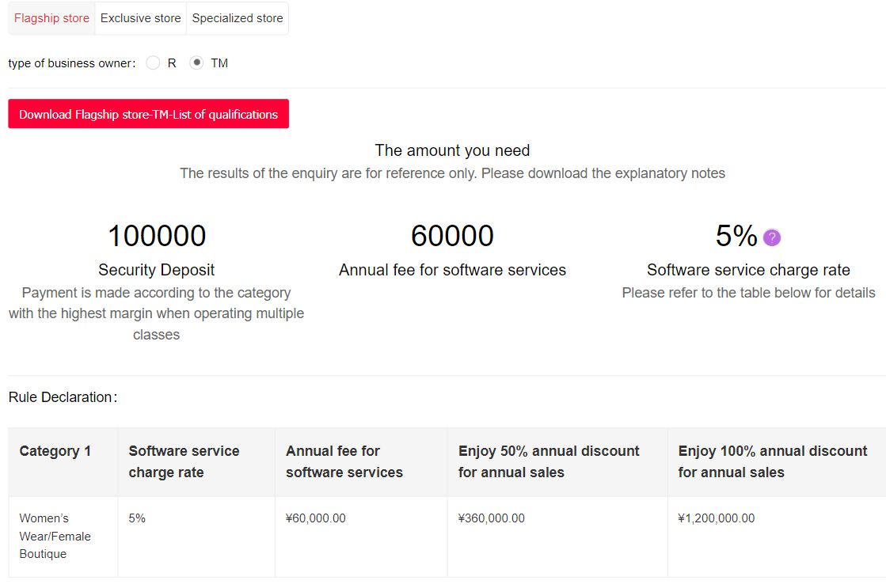The width and height of the screenshot is (886, 588).
Task: Click the Annual fee for software services table header
Action: tap(344, 461)
